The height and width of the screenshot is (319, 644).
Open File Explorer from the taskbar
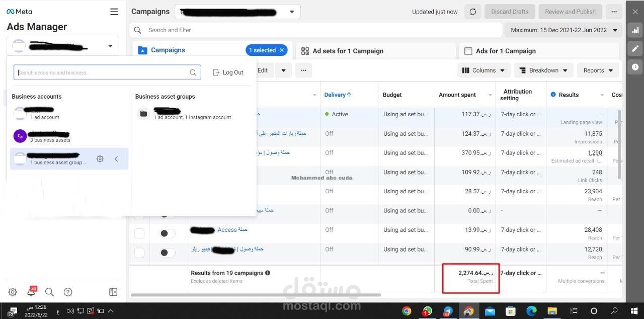(x=552, y=311)
